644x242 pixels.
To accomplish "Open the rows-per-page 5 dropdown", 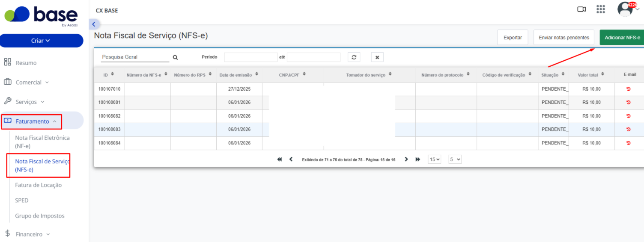I will pyautogui.click(x=455, y=159).
